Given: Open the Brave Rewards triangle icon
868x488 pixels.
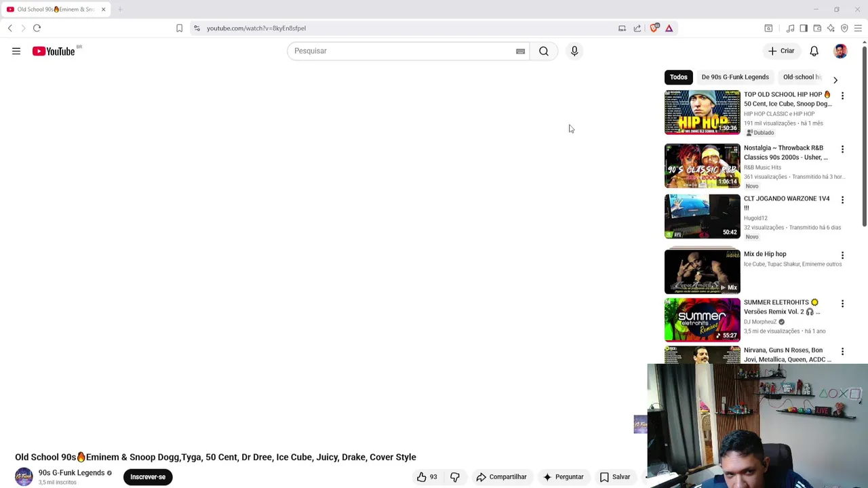Looking at the screenshot, I should tap(669, 28).
